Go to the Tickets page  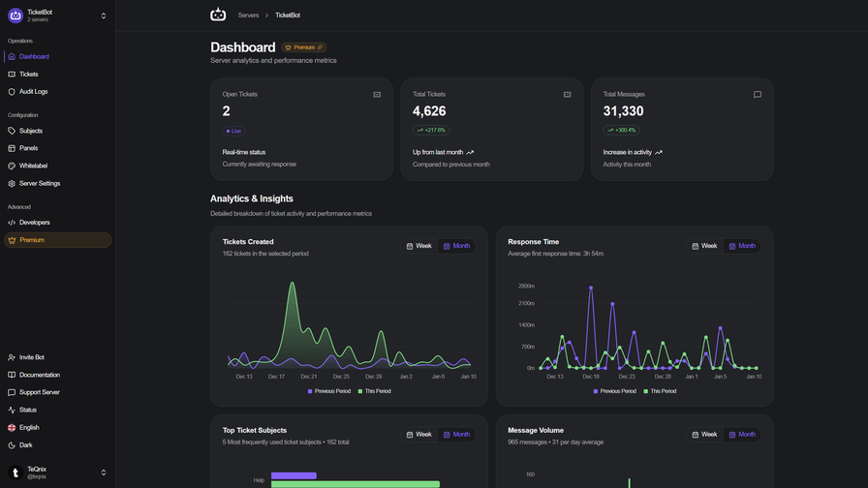pos(29,75)
